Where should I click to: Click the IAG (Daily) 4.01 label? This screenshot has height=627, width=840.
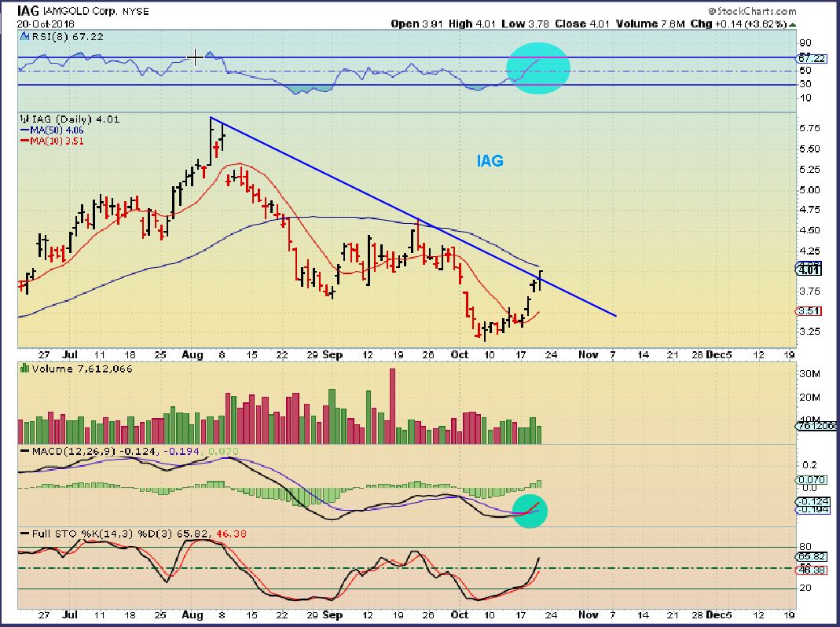click(x=75, y=119)
